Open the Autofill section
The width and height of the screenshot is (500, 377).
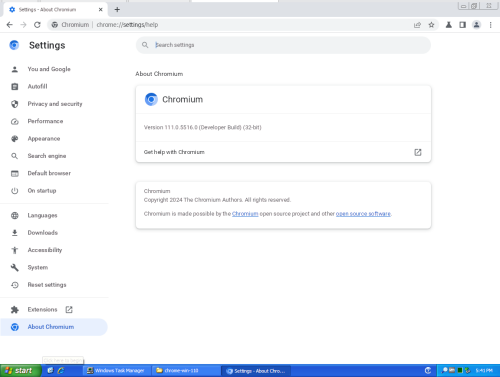(37, 86)
